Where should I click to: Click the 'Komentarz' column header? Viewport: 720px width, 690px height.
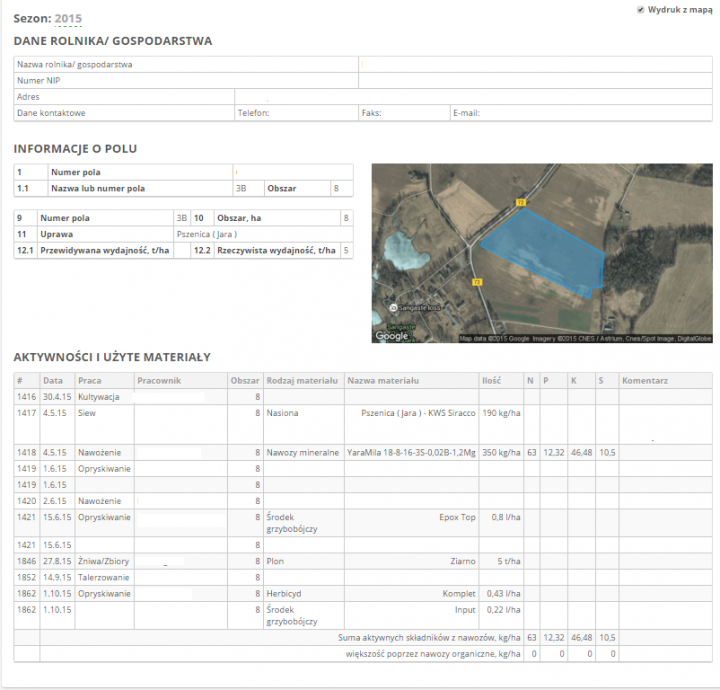click(644, 381)
